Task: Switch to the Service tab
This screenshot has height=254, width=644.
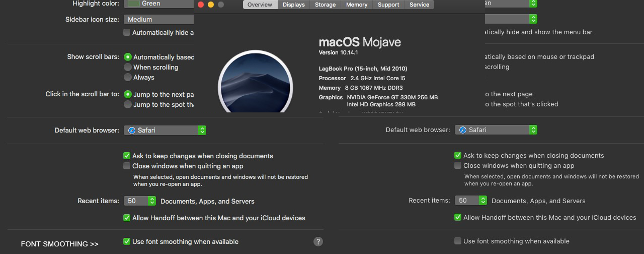Action: pos(419,5)
